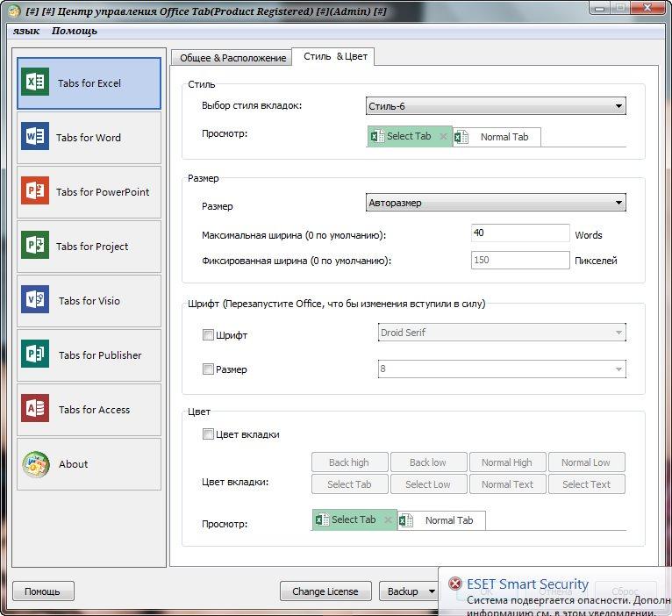
Task: Click the Select Text color button
Action: [x=586, y=484]
